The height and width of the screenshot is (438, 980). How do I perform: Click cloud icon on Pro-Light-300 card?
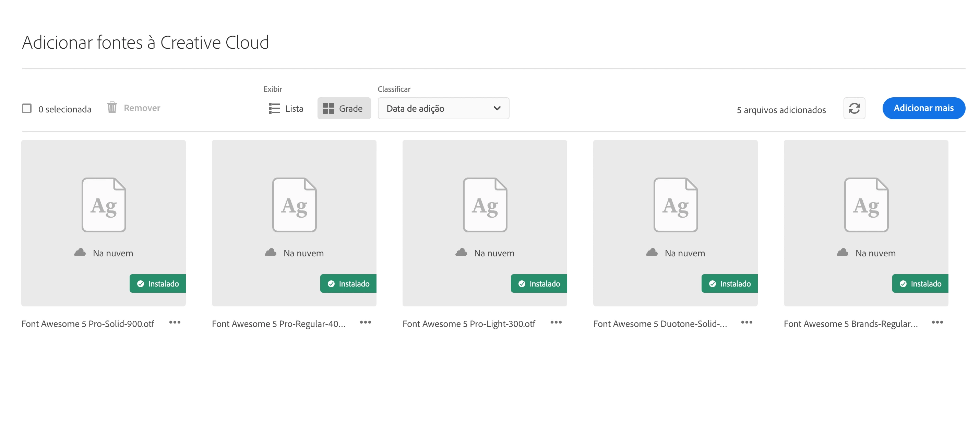coord(461,253)
